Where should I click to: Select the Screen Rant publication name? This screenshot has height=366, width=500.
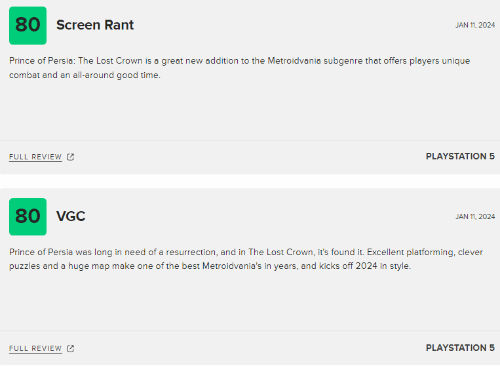[x=95, y=25]
